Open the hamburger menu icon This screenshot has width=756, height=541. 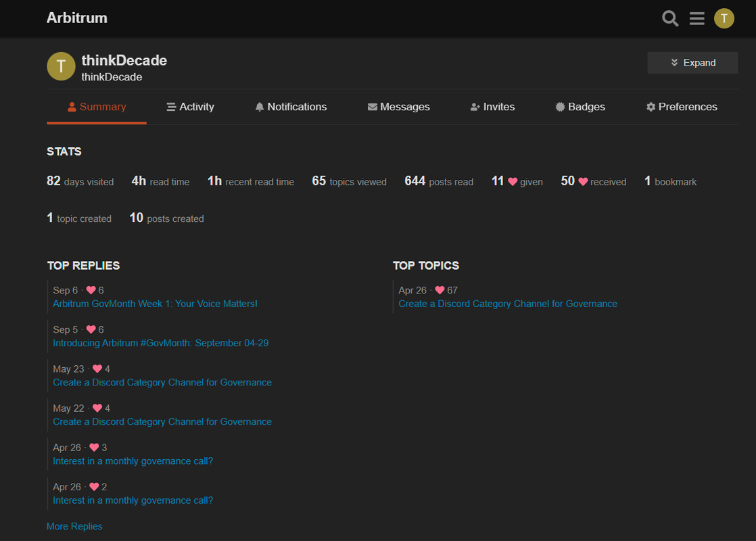tap(696, 18)
